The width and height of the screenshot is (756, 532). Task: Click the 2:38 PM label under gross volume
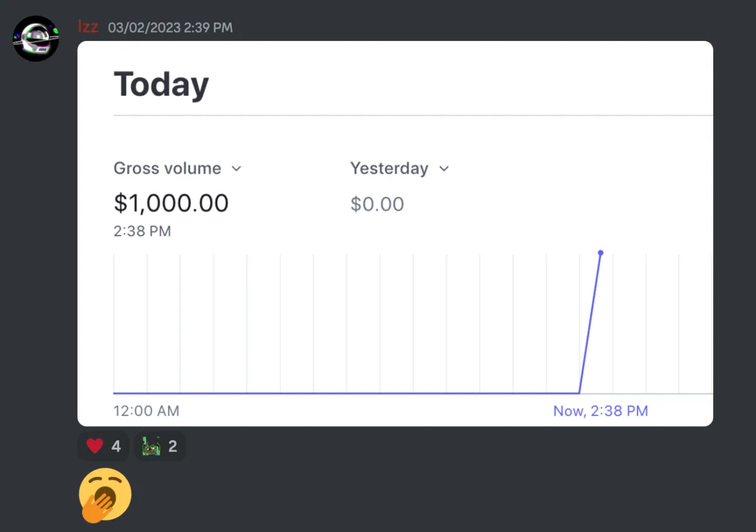(142, 231)
